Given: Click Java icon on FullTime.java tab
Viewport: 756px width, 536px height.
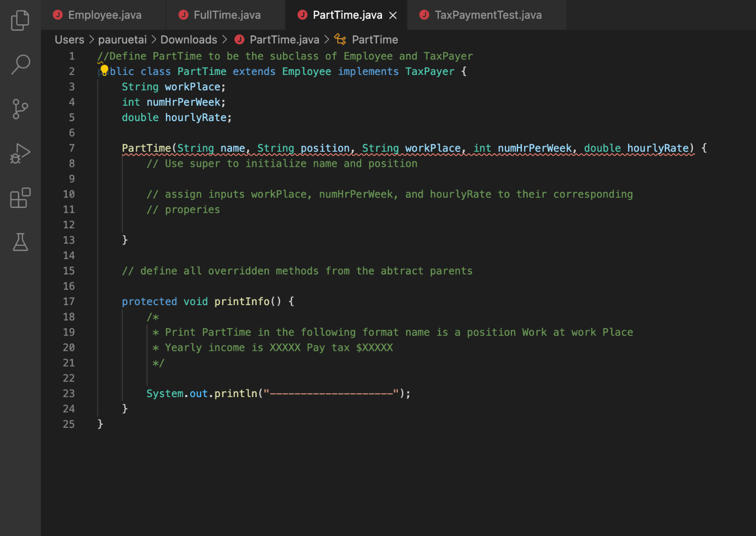Looking at the screenshot, I should click(x=183, y=15).
